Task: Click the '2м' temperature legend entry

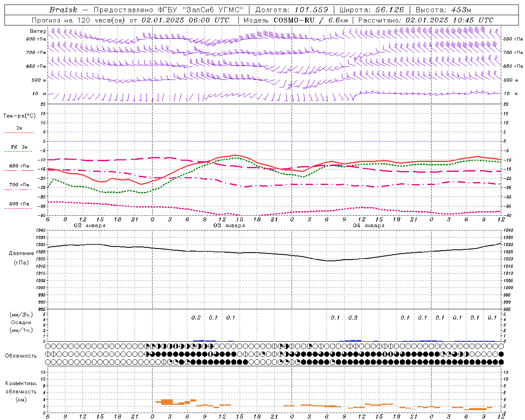Action: (x=19, y=128)
